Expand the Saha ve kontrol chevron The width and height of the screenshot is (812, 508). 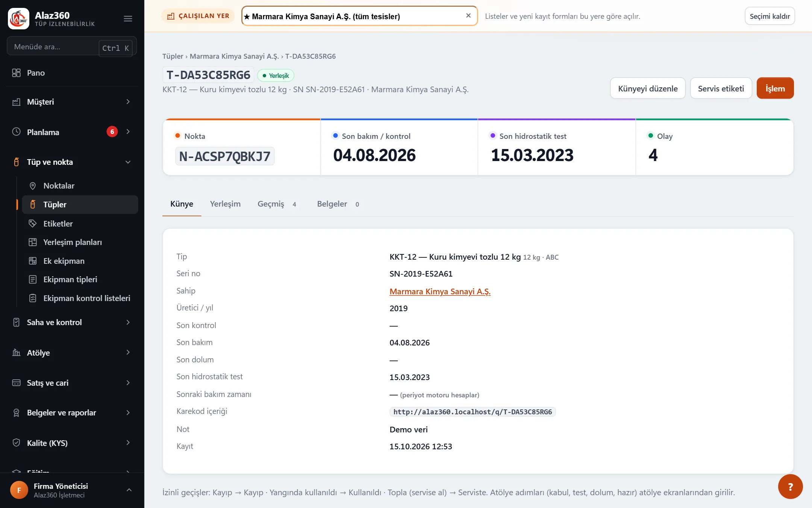click(x=128, y=322)
